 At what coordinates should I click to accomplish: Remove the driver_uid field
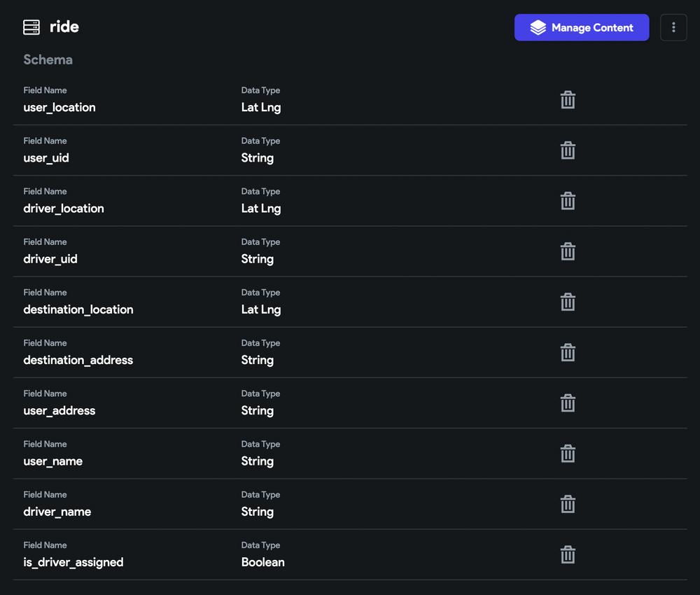[x=568, y=251]
